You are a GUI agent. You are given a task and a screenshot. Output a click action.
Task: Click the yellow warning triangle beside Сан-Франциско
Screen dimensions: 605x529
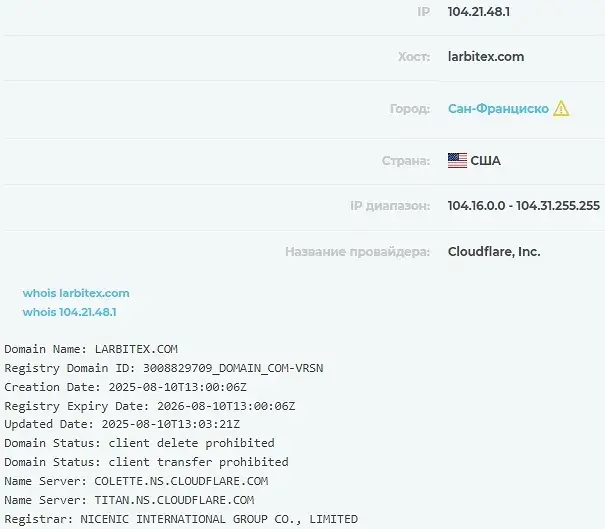(x=561, y=108)
